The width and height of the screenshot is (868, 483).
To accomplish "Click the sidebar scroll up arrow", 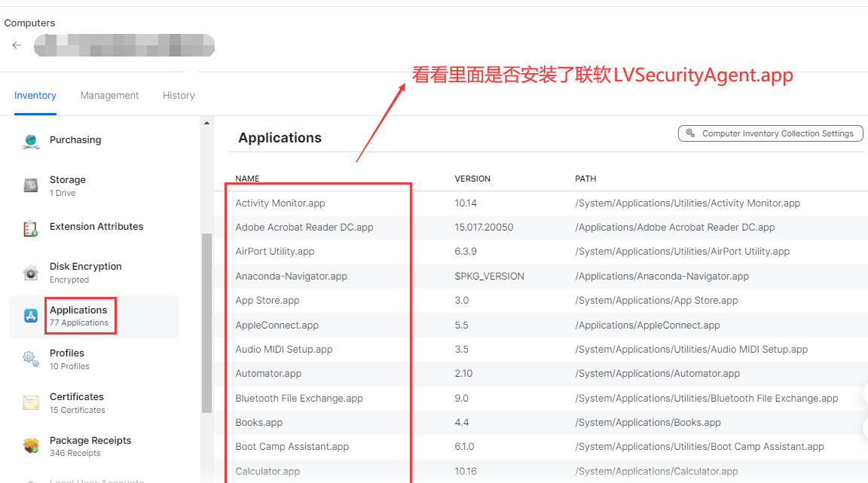I will (206, 123).
